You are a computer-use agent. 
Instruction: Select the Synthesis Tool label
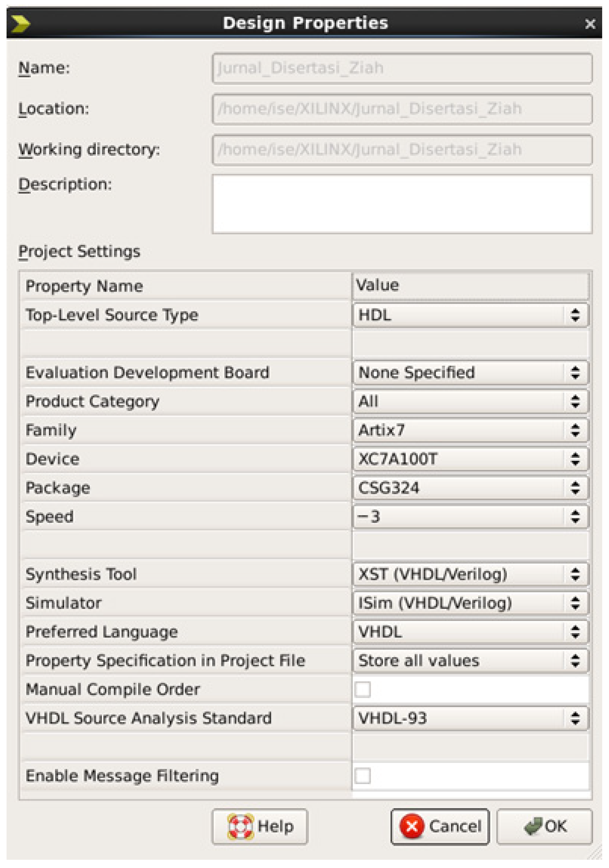(81, 575)
